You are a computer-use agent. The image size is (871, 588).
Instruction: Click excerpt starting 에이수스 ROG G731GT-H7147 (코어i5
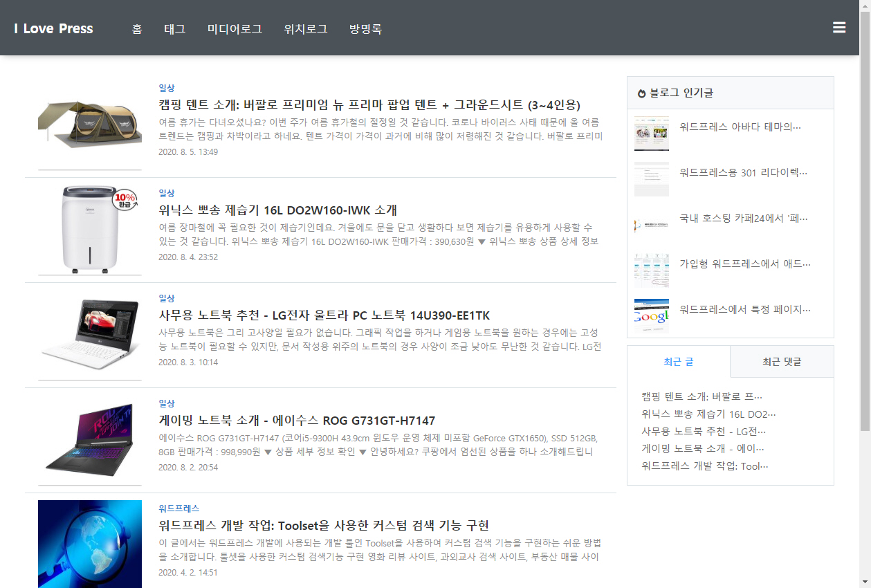pos(378,444)
